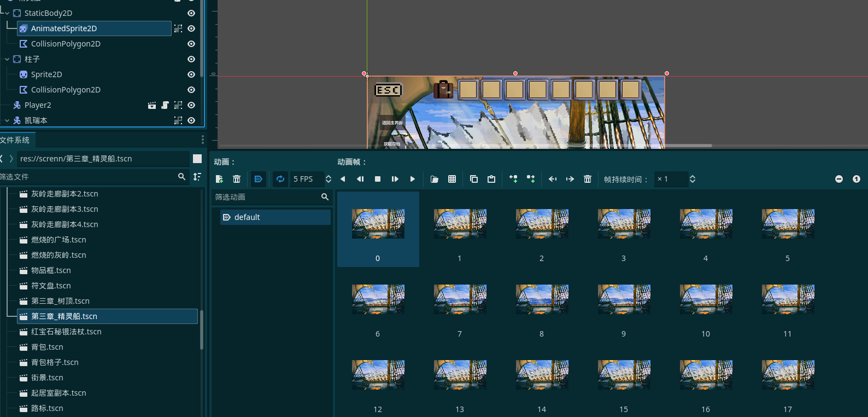
Task: Hide AnimatedSprite2D node via eye icon
Action: coord(191,28)
